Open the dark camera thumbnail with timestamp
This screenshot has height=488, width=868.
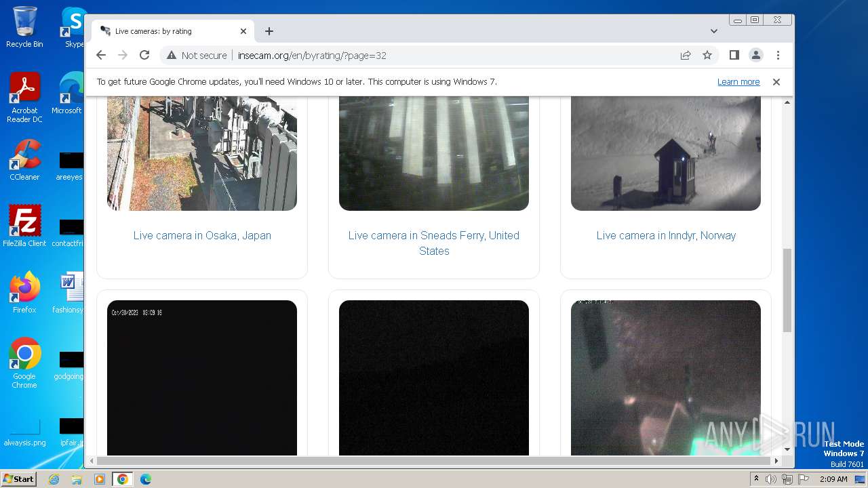point(202,378)
